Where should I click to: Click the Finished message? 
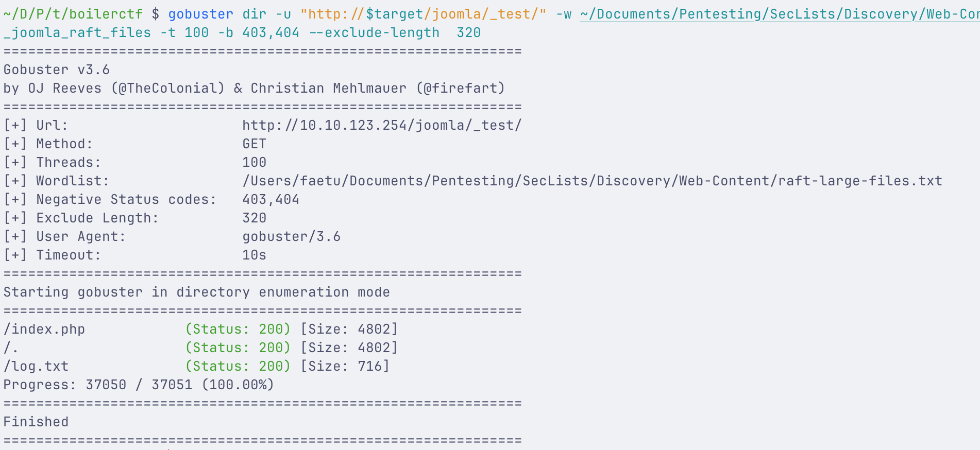click(x=36, y=422)
